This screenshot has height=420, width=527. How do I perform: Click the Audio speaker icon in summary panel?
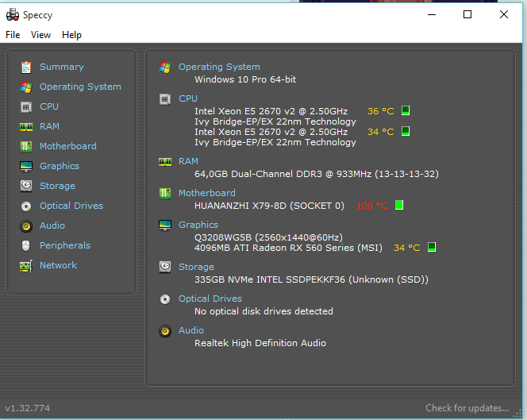165,331
